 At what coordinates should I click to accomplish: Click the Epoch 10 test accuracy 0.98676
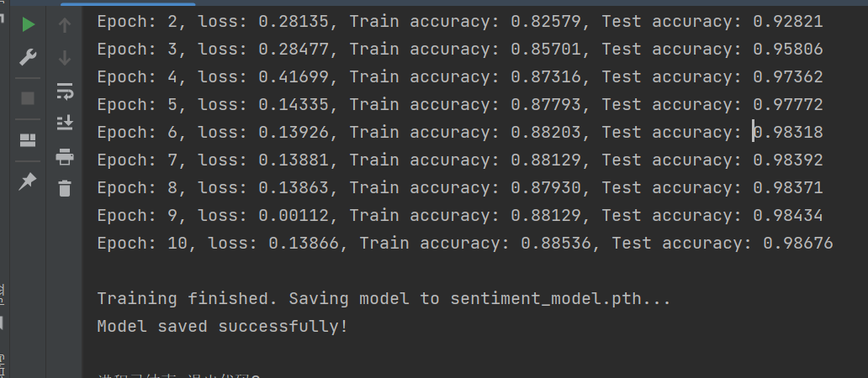pos(797,244)
